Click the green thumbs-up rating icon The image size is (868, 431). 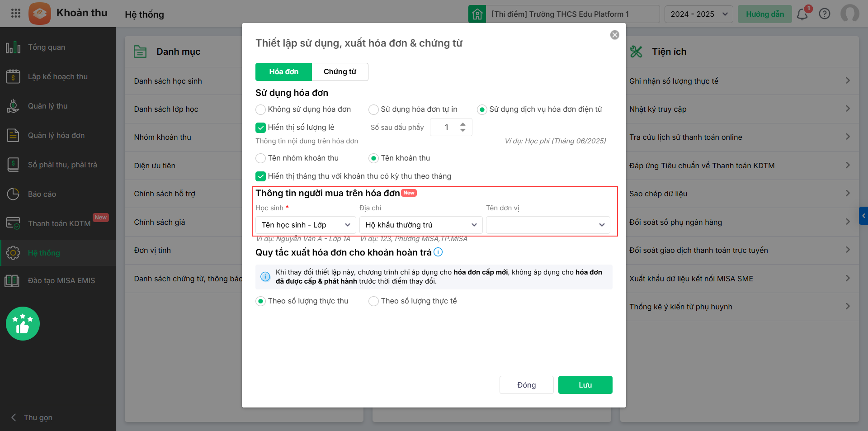coord(23,324)
